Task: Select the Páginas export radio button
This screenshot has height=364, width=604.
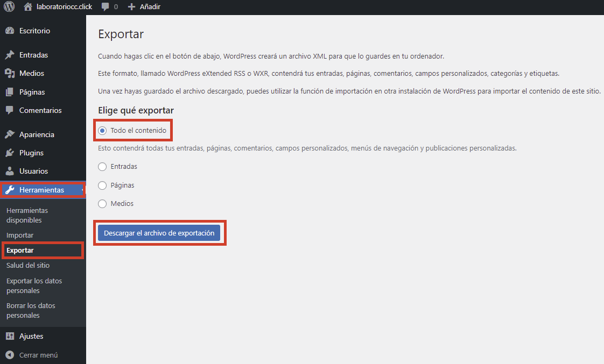Action: (x=102, y=185)
